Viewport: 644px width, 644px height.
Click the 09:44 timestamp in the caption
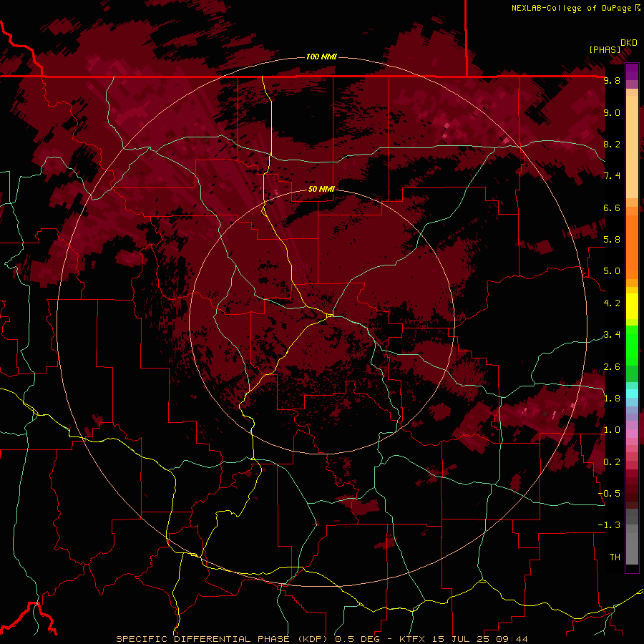pyautogui.click(x=513, y=639)
